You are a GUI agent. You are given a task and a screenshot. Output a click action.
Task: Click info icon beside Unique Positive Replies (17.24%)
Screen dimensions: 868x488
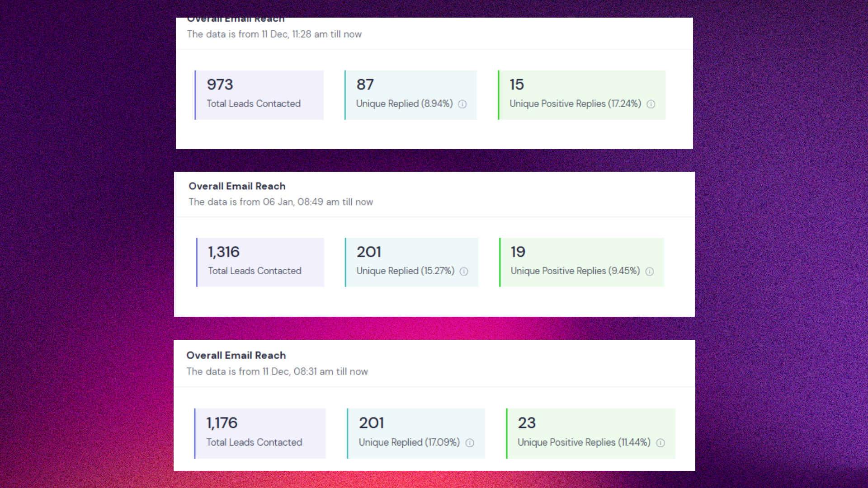(651, 104)
